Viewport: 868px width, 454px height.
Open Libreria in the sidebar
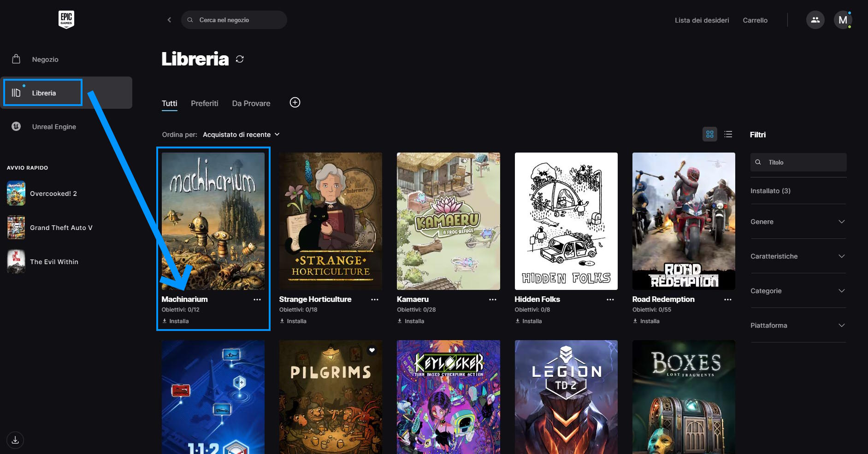66,93
